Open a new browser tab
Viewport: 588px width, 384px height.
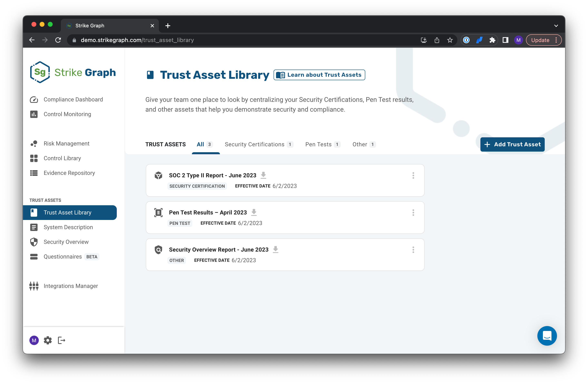(168, 26)
